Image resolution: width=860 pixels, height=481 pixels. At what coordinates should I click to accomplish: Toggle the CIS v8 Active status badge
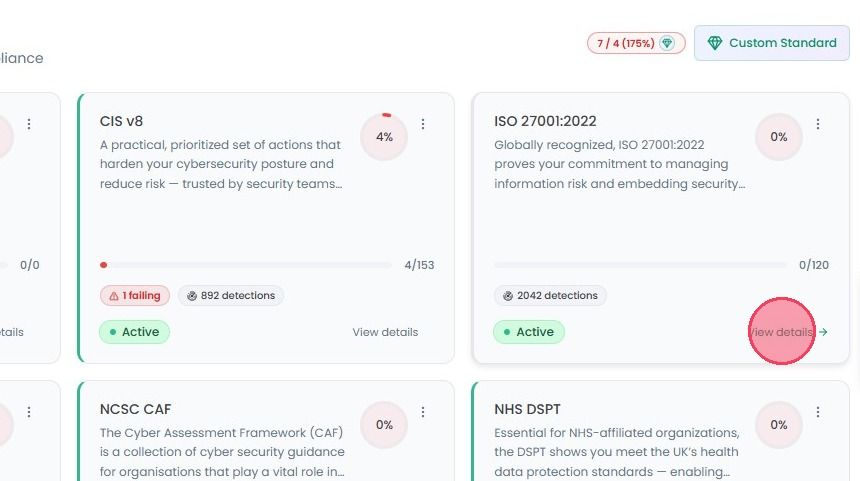pyautogui.click(x=134, y=332)
